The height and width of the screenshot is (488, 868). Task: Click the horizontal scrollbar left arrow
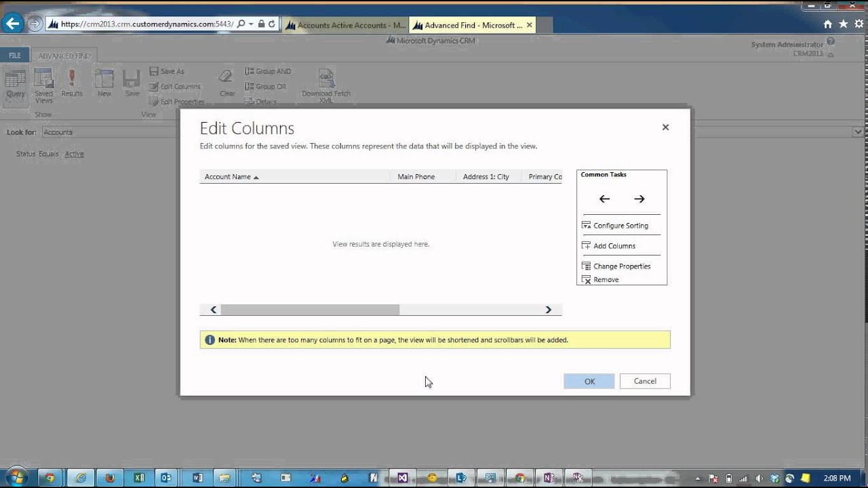point(213,310)
